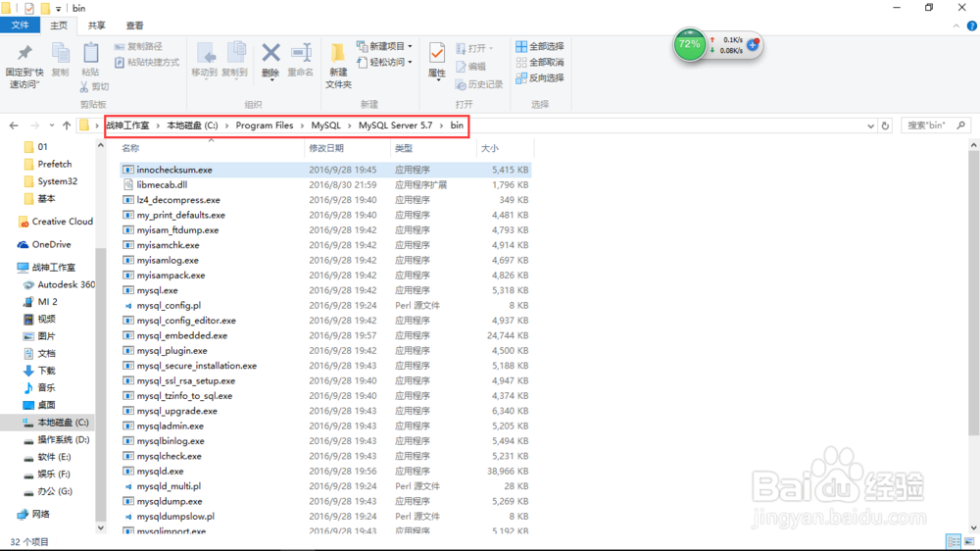The width and height of the screenshot is (980, 551).
Task: Click the search bin input field
Action: pos(934,125)
